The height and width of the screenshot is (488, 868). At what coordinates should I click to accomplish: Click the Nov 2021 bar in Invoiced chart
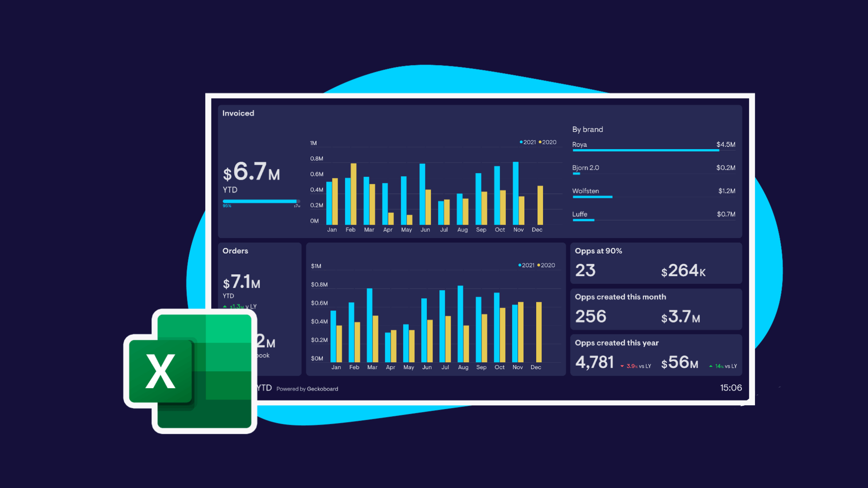(x=515, y=193)
